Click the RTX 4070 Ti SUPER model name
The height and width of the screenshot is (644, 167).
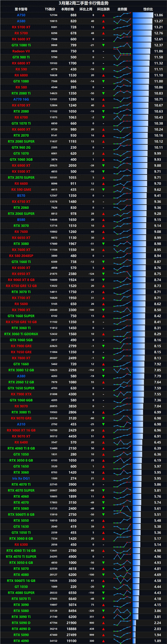coord(21,556)
